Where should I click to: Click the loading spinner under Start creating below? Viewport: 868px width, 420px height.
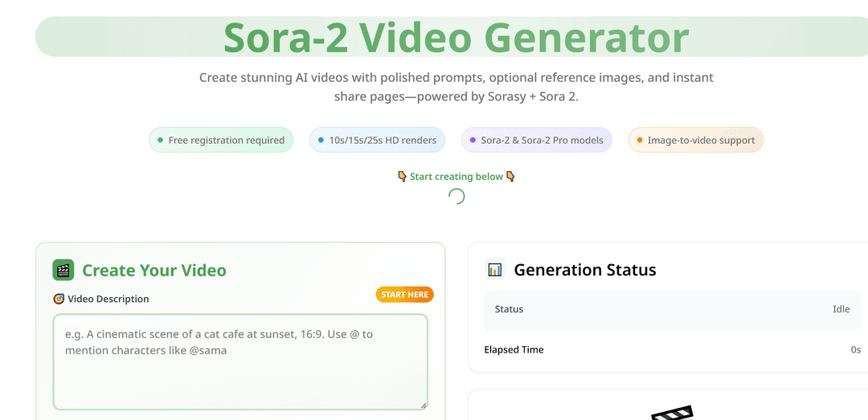[x=456, y=196]
